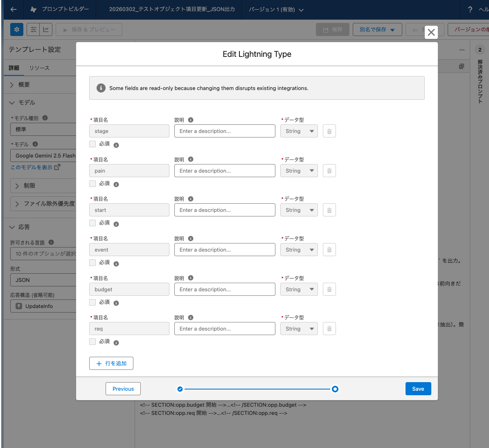Image resolution: width=489 pixels, height=448 pixels.
Task: Open the chart activity icon in toolbar
Action: coord(46,29)
